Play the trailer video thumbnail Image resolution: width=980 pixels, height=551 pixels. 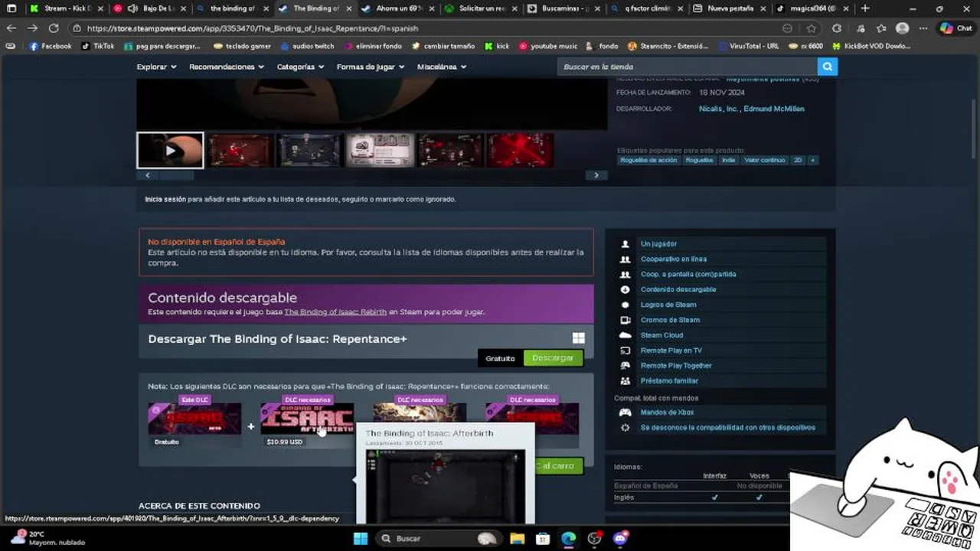point(170,150)
